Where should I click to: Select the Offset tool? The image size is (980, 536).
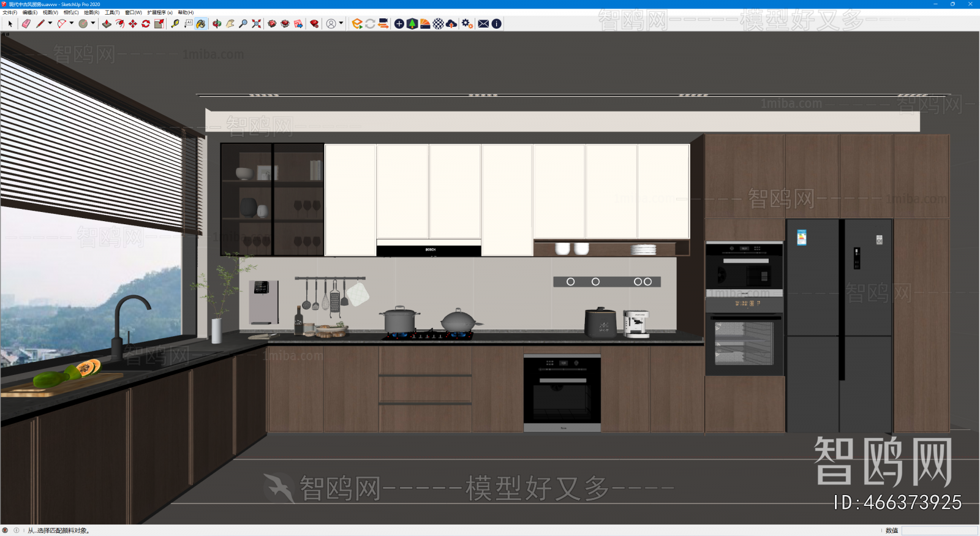[x=120, y=24]
